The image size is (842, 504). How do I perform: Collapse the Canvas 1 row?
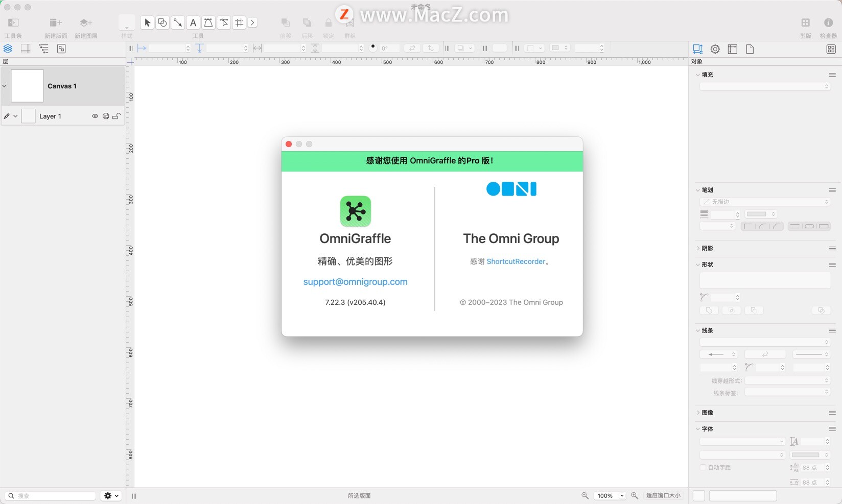point(5,86)
